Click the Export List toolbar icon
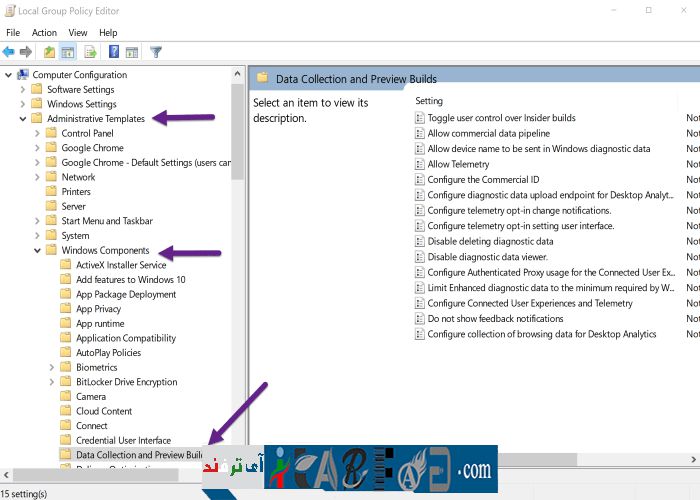The width and height of the screenshot is (700, 500). tap(90, 52)
